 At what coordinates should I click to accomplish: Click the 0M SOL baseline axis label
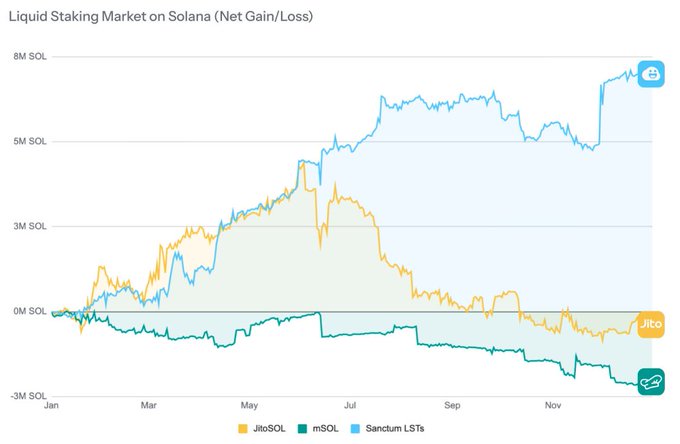pos(28,311)
